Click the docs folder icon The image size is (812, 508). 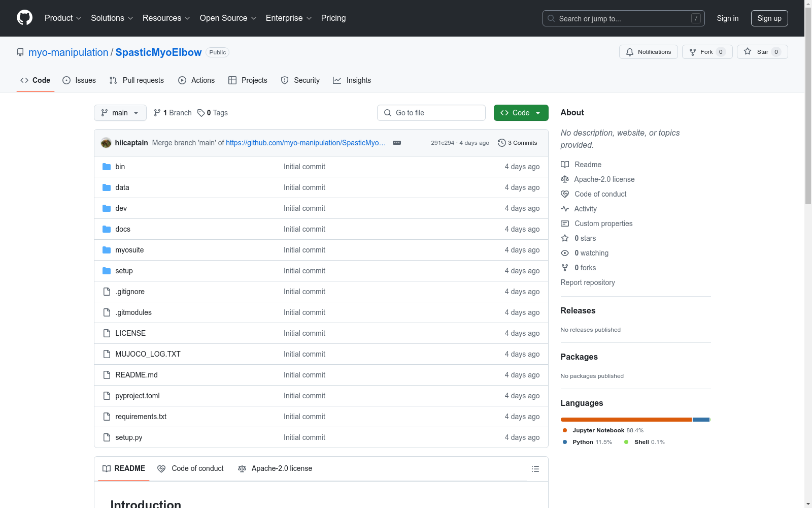(107, 229)
